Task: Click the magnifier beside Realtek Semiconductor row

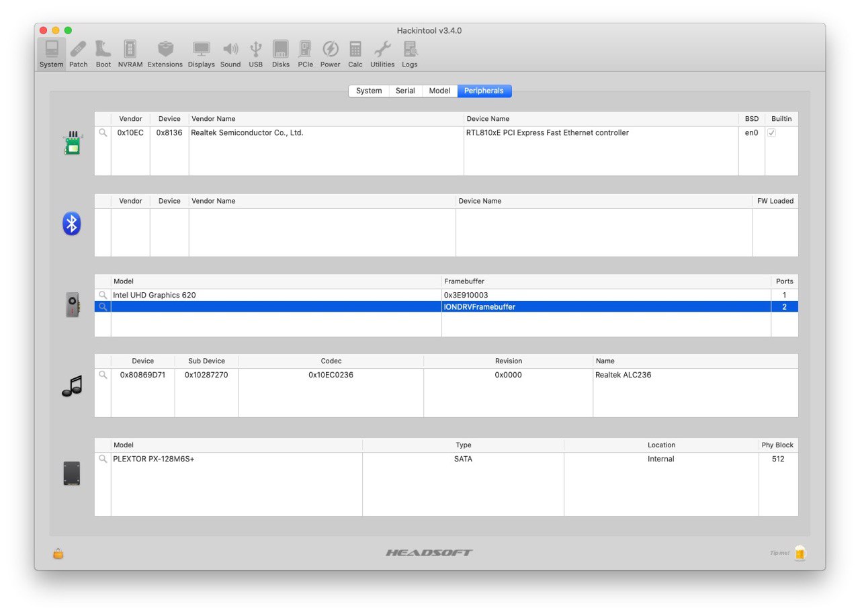Action: coord(103,133)
